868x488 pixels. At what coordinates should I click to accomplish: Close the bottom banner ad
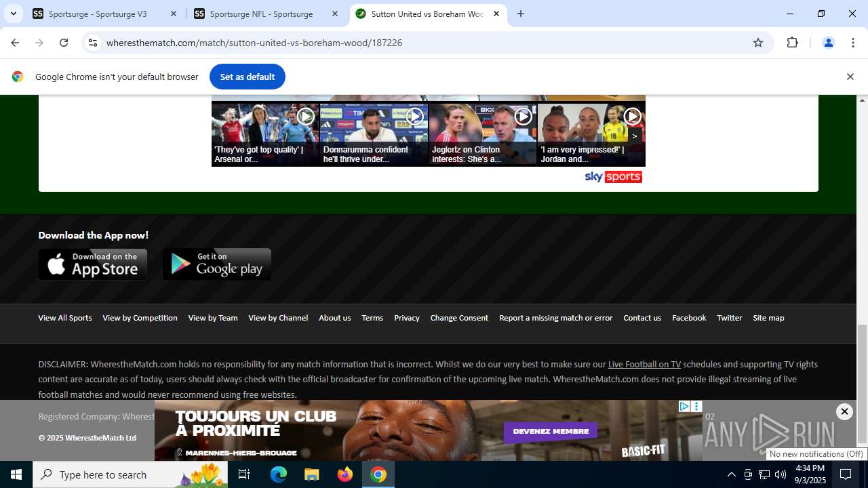point(844,411)
